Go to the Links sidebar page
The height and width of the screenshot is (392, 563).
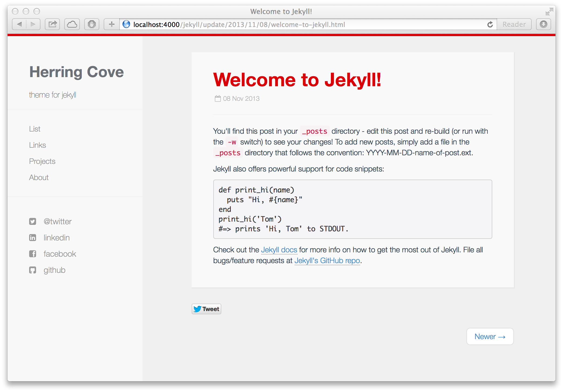click(x=38, y=145)
